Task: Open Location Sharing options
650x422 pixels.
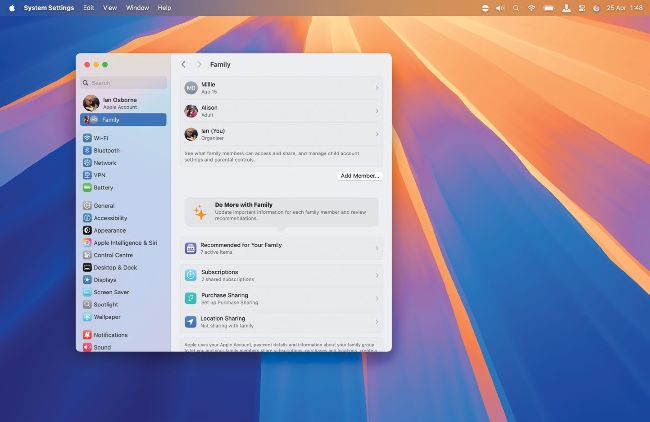Action: 280,321
